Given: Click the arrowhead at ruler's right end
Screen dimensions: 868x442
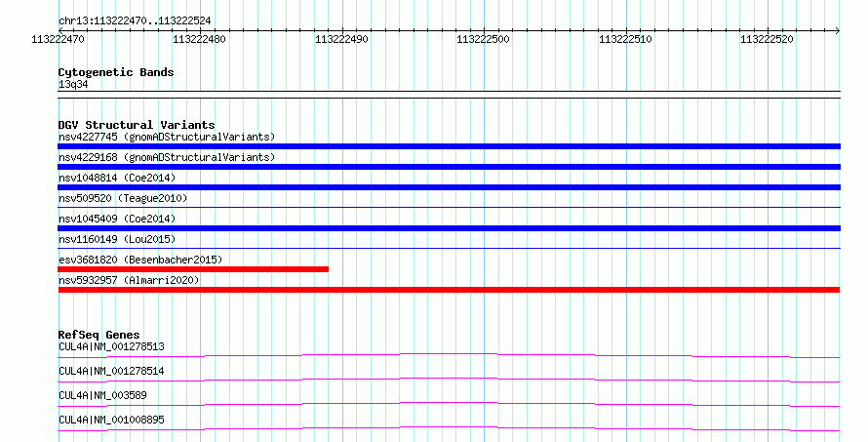Looking at the screenshot, I should 837,30.
